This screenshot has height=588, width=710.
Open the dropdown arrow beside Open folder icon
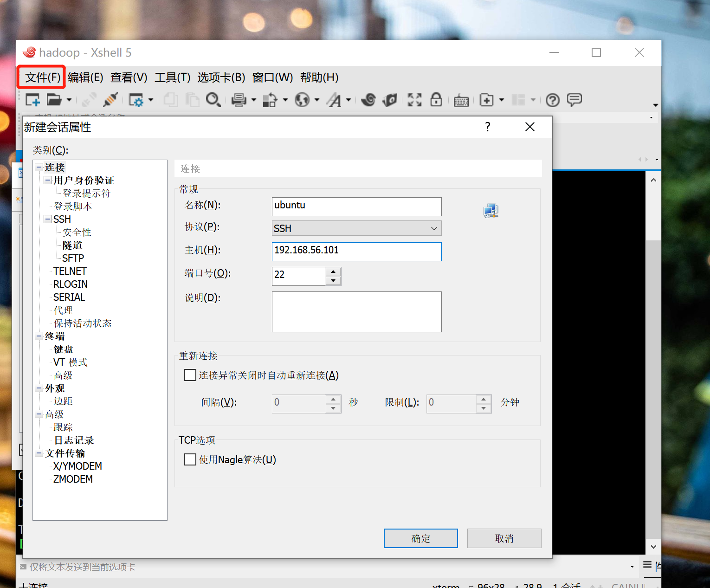pos(69,100)
